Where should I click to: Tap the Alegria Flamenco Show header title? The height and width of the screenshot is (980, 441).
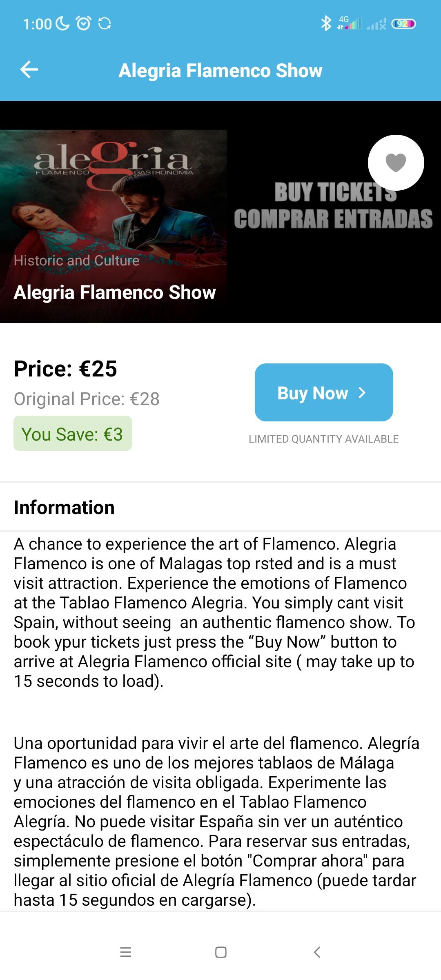point(220,70)
